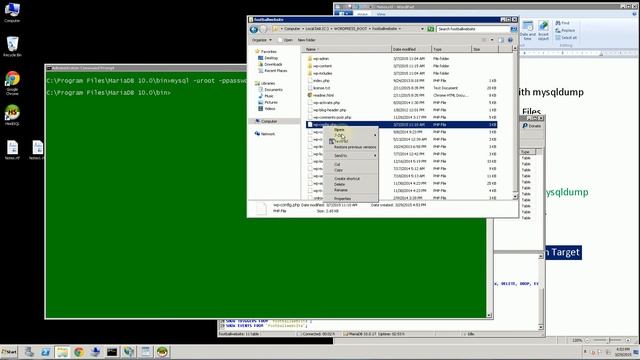Viewport: 640px width, 360px height.
Task: Select Recent Places under Favorites
Action: coord(273,71)
